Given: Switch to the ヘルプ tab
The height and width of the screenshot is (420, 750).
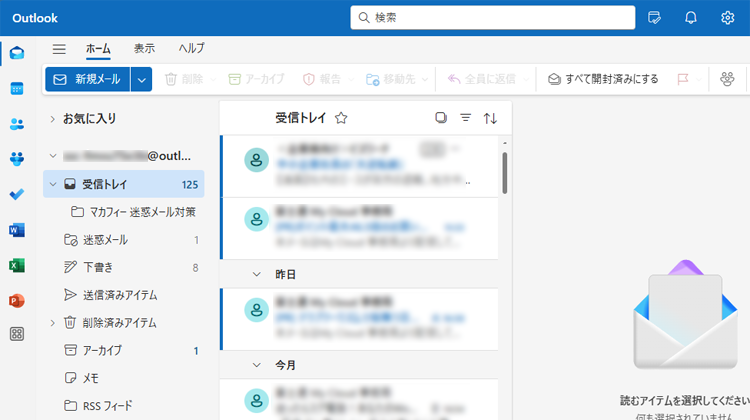Looking at the screenshot, I should tap(191, 48).
